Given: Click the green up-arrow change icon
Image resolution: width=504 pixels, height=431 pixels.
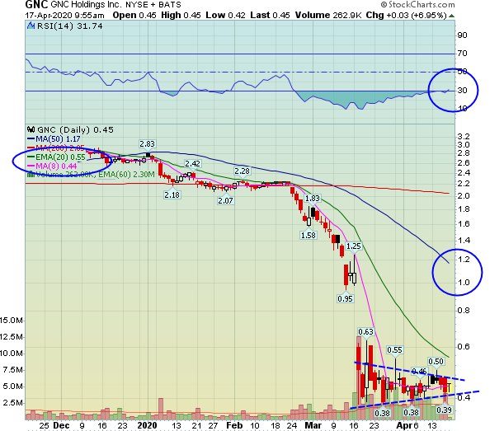Looking at the screenshot, I should click(451, 16).
